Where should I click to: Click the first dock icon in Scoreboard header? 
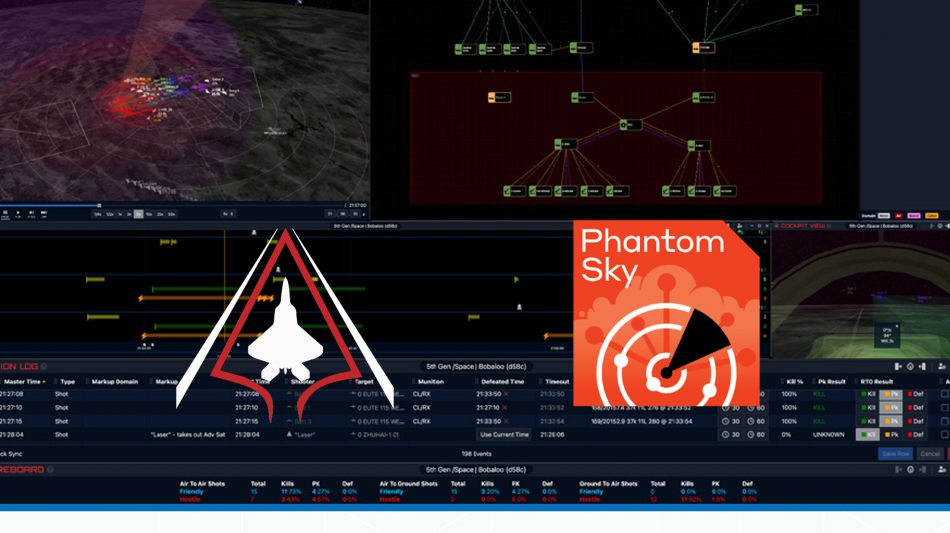click(x=898, y=469)
